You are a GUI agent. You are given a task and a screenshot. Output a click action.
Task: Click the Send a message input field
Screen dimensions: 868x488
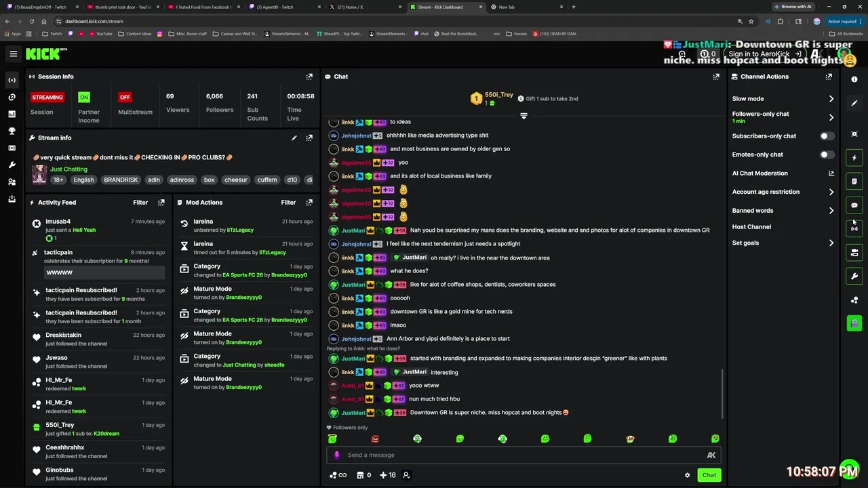coord(522,455)
